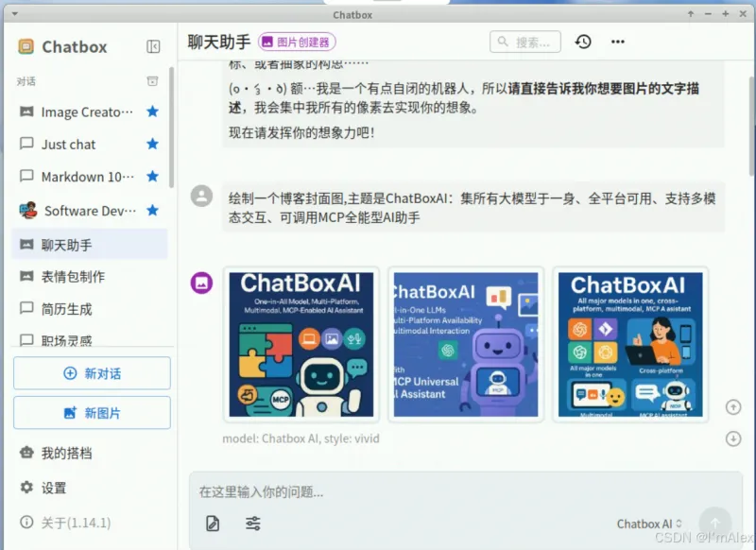Image resolution: width=756 pixels, height=550 pixels.
Task: Toggle the star on Just chat
Action: point(152,144)
